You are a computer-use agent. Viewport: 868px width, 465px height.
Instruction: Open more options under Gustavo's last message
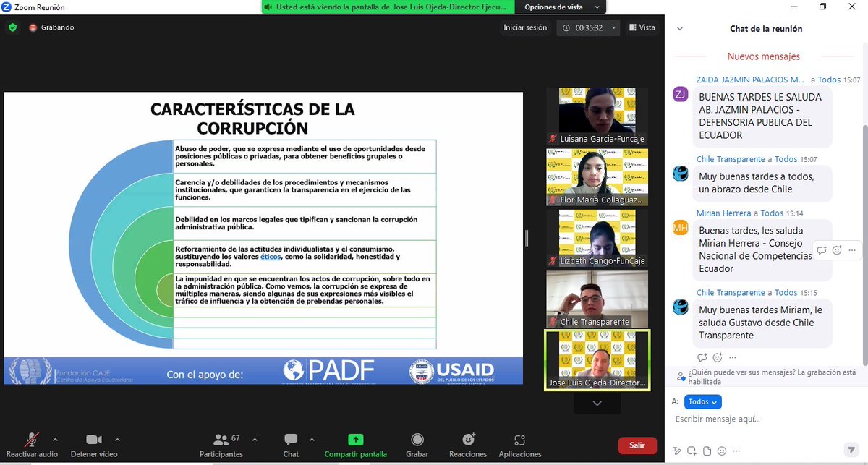[x=733, y=357]
